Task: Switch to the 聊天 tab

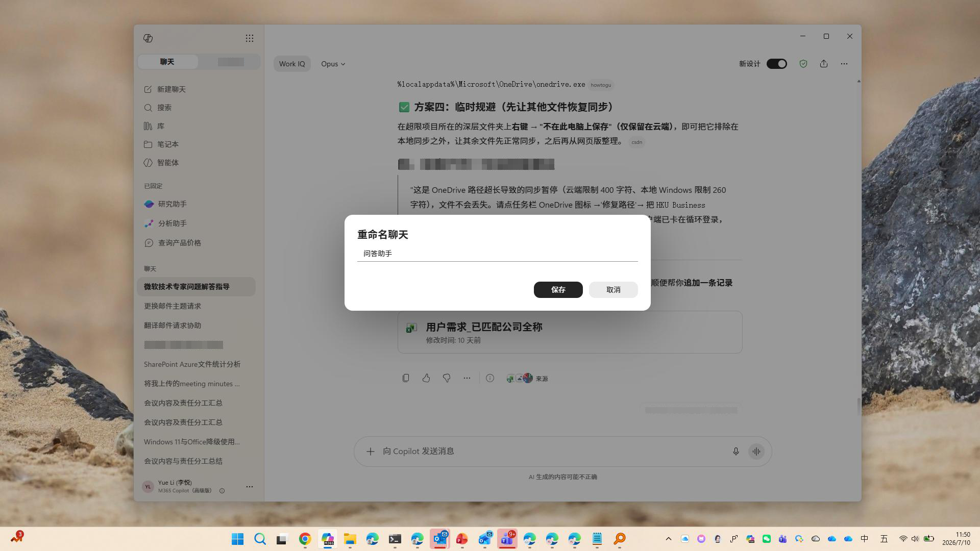Action: coord(167,62)
